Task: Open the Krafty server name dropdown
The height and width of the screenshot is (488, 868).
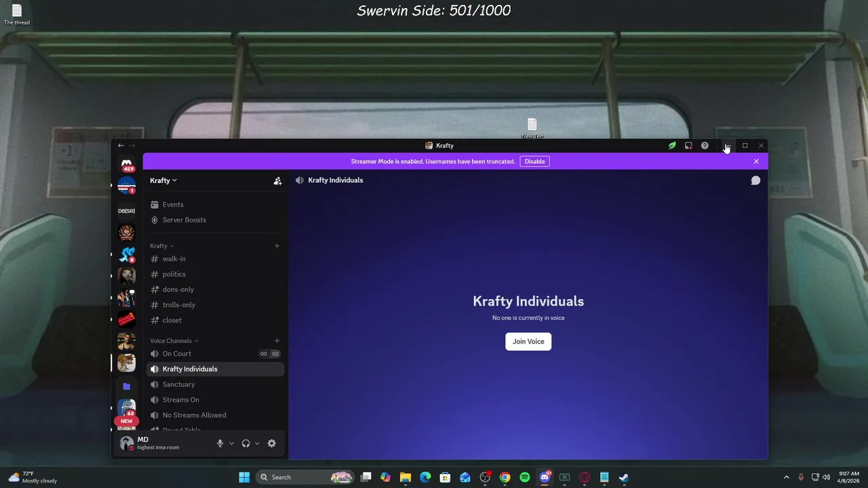Action: [x=163, y=181]
